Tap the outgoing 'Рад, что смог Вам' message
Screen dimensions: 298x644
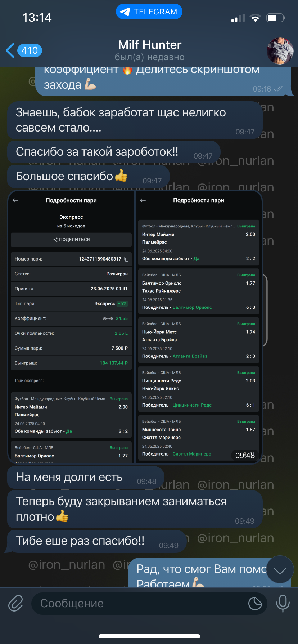[x=209, y=573]
